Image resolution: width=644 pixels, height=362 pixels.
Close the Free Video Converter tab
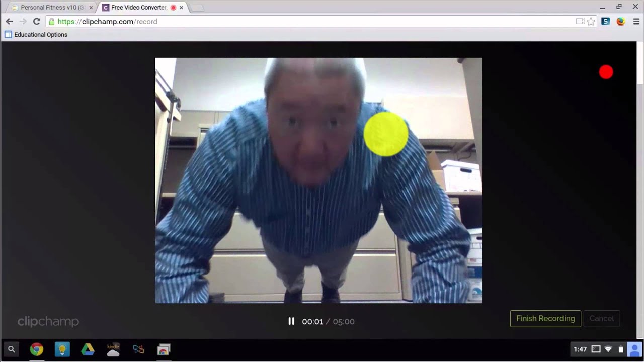tap(181, 8)
